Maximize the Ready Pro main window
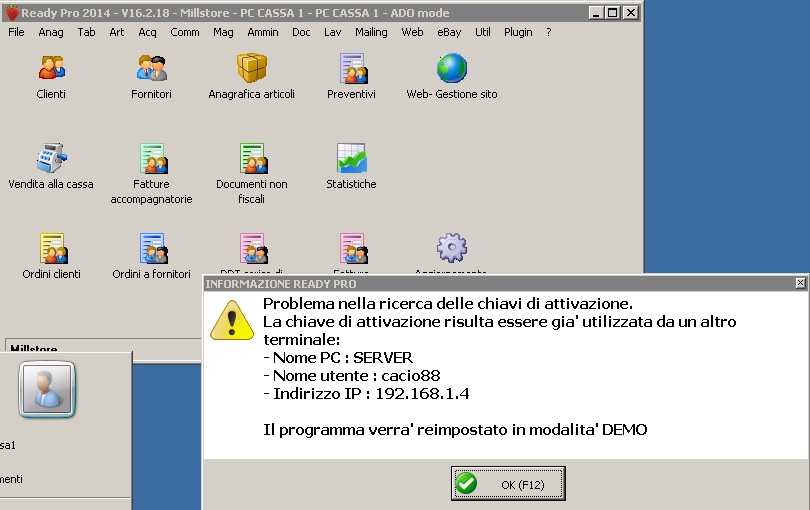 click(613, 13)
